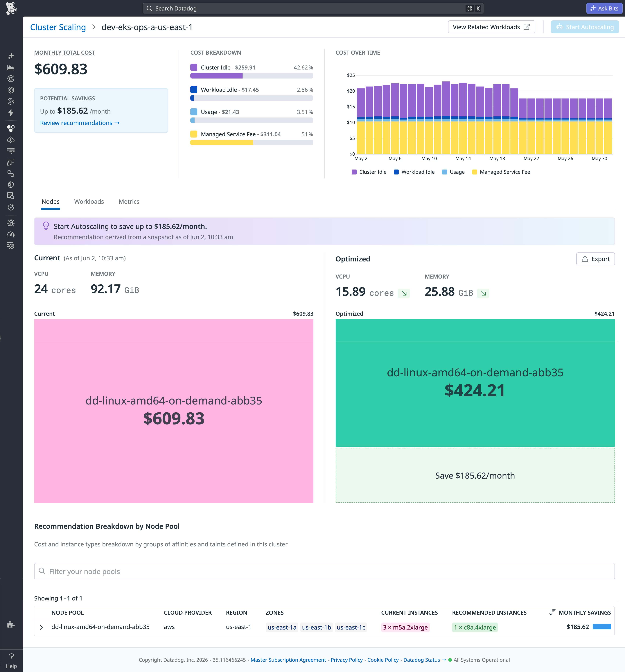
Task: Open the table-search sidebar icon
Action: coord(11,196)
